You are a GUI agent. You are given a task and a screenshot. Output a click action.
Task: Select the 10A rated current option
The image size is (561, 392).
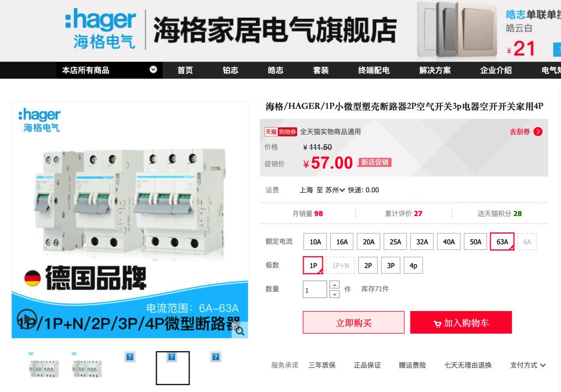(315, 242)
